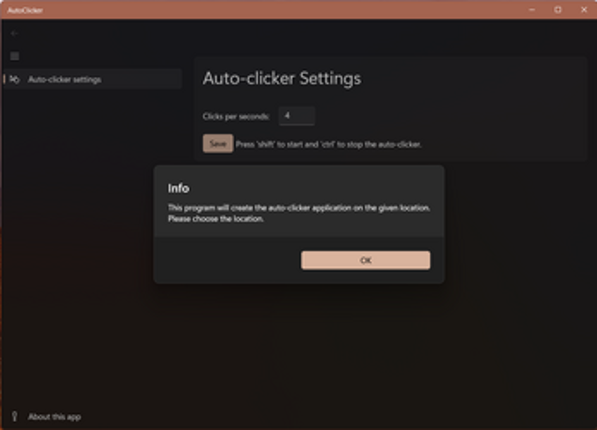The width and height of the screenshot is (597, 430).
Task: Click the Auto-clicker settings sidebar icon
Action: click(x=14, y=79)
